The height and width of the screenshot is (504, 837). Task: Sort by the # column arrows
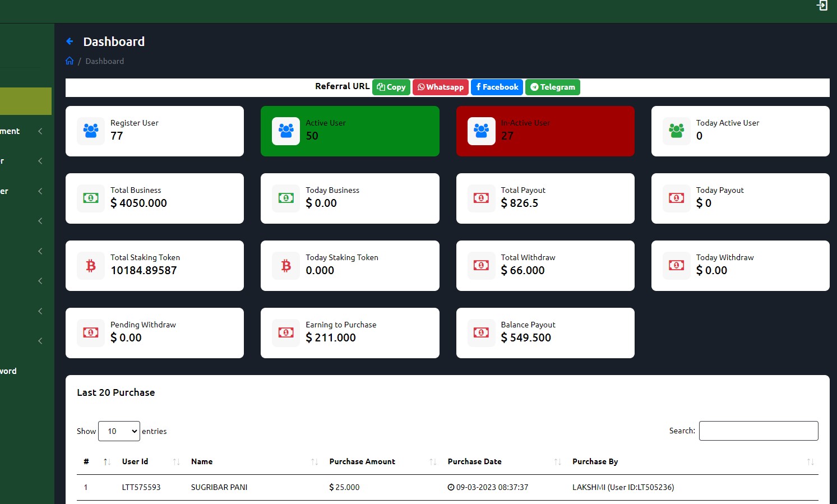(x=107, y=462)
